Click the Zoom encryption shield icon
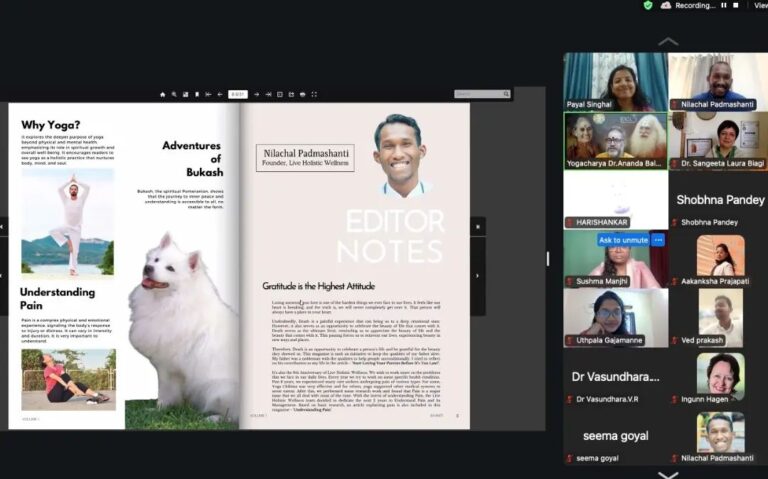768x479 pixels. tap(648, 5)
